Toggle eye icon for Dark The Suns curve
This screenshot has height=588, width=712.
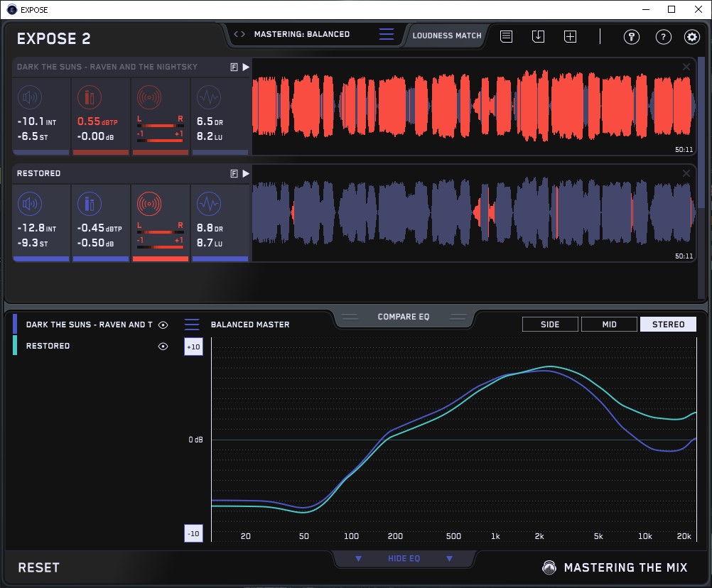[x=163, y=325]
